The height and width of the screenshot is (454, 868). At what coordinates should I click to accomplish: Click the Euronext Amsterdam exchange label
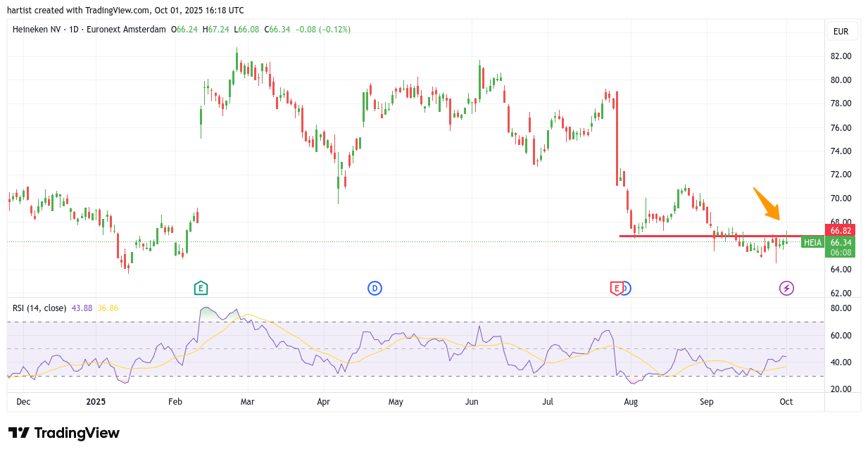[125, 30]
